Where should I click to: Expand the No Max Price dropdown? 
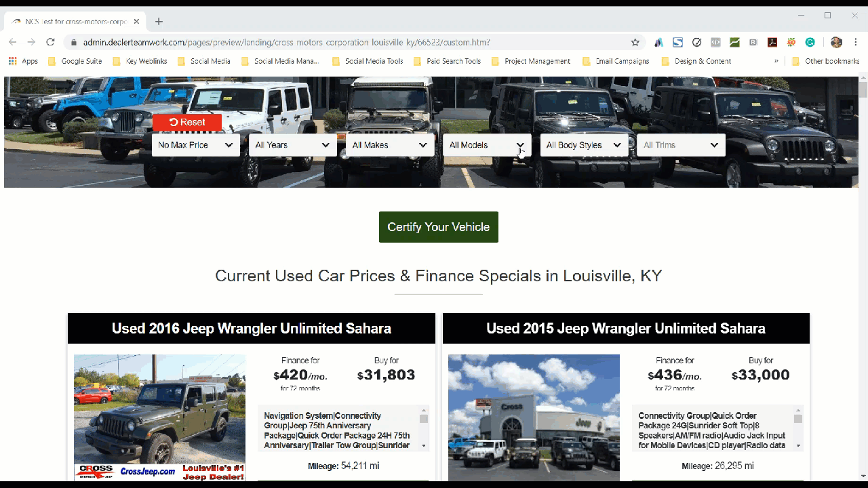(x=195, y=145)
